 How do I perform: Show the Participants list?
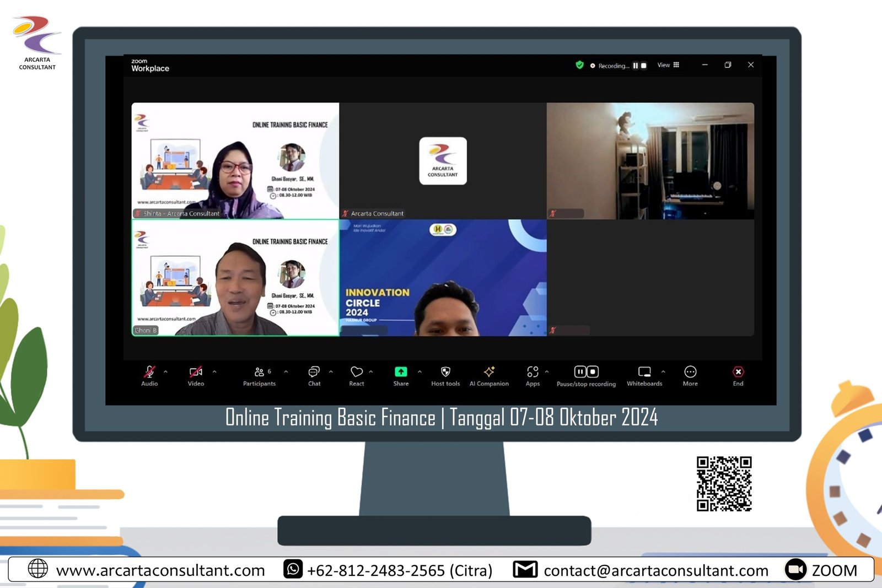coord(259,373)
